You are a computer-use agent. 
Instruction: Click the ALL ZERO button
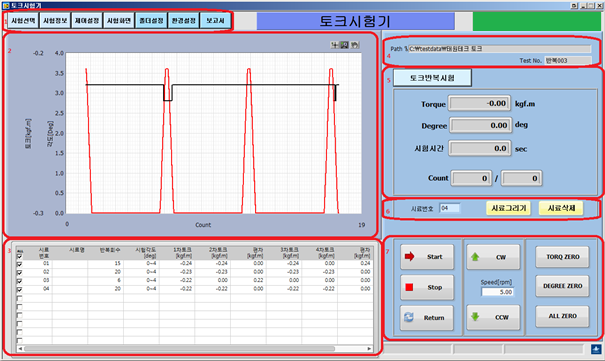[563, 316]
